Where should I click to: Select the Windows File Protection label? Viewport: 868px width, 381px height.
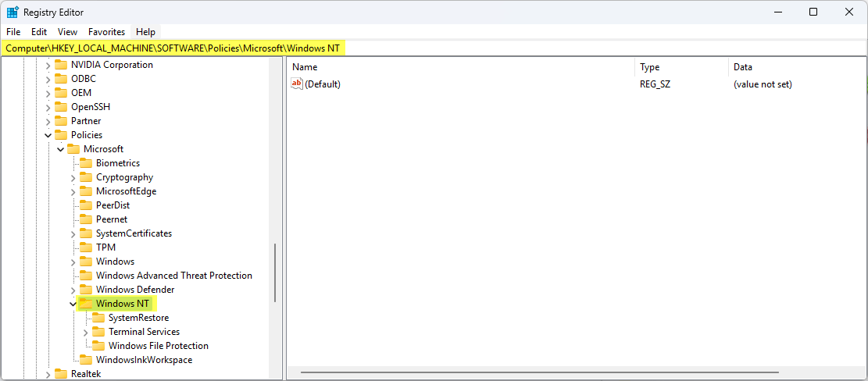(159, 346)
